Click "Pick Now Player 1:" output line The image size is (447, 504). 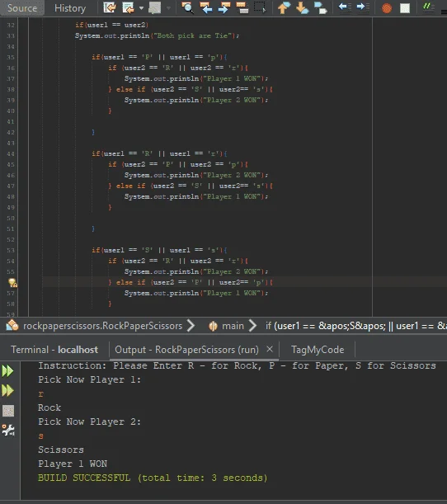[x=89, y=379]
